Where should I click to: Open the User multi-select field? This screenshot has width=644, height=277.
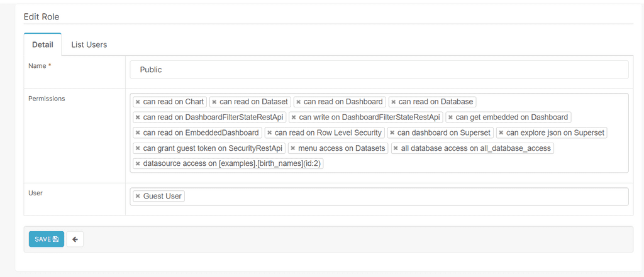pyautogui.click(x=379, y=197)
